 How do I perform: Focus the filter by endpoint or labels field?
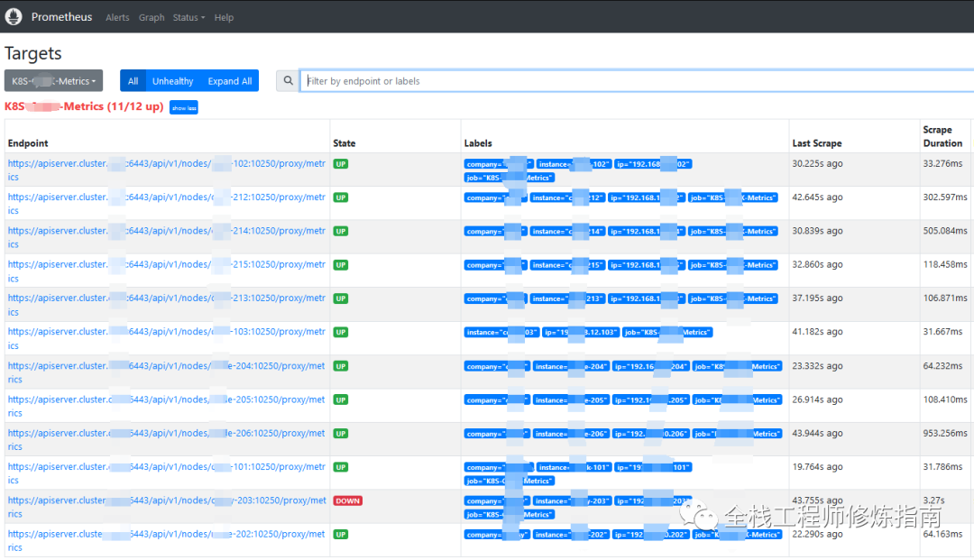[637, 81]
